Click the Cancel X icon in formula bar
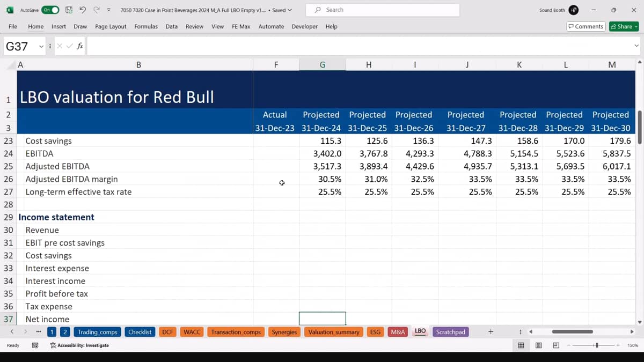This screenshot has height=362, width=644. [60, 46]
